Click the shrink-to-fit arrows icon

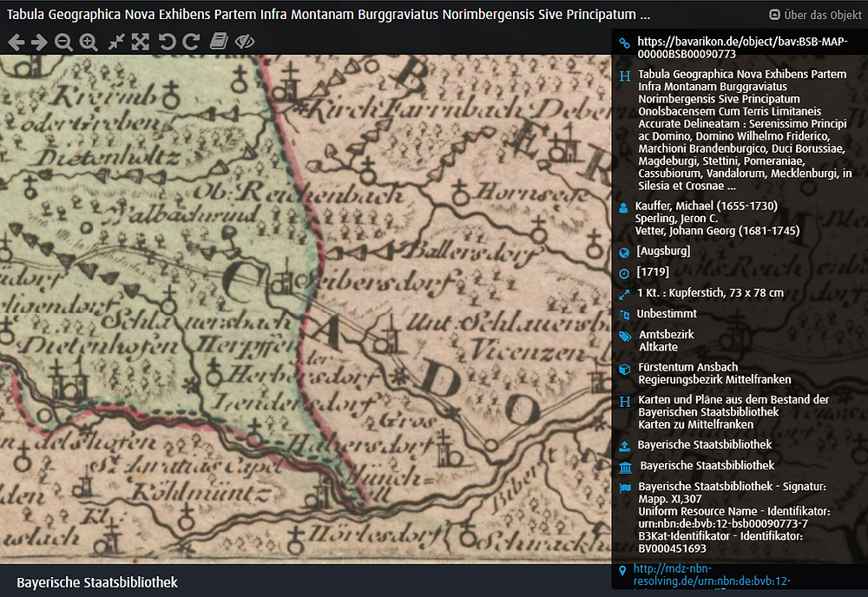[116, 42]
